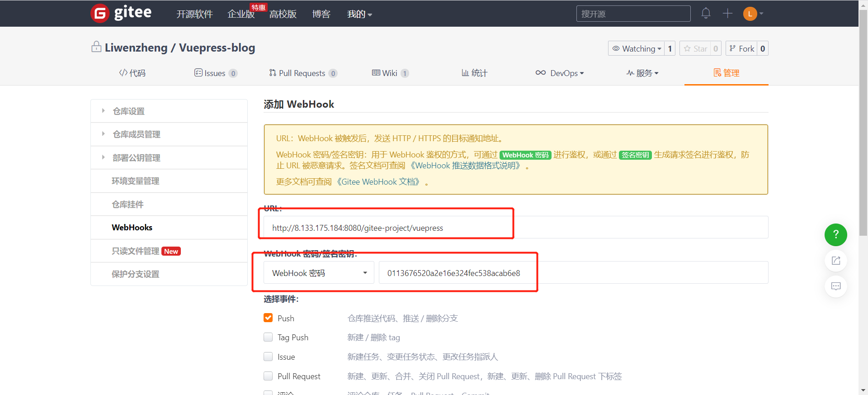Click the 搜开源 search field
This screenshot has height=395, width=868.
[633, 14]
